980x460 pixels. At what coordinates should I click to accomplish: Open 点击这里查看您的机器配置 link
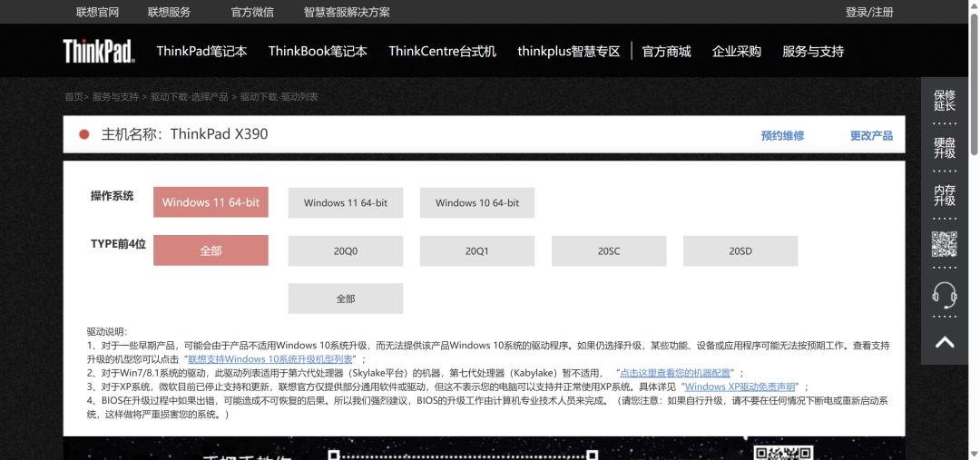pos(675,373)
